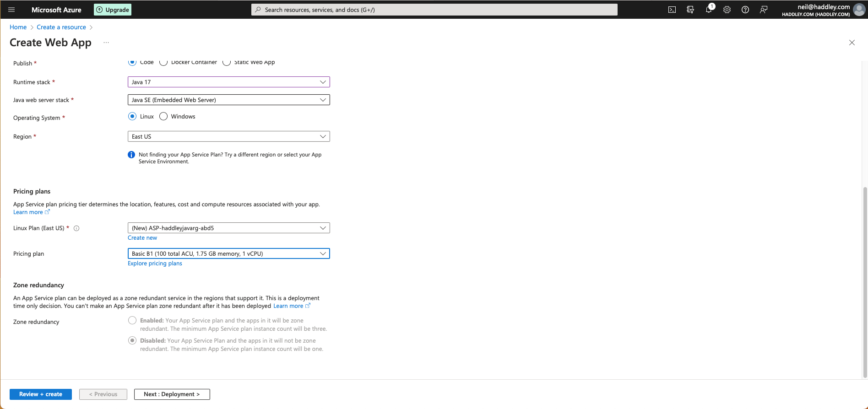Click the page vertical scrollbar
868x409 pixels.
(x=865, y=282)
